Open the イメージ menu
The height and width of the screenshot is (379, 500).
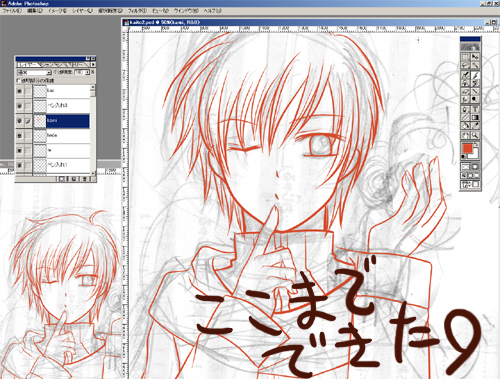click(57, 11)
